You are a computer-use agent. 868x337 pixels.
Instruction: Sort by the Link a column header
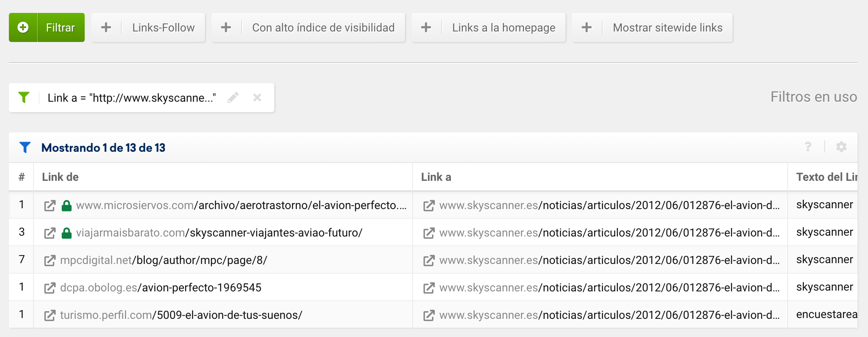436,177
